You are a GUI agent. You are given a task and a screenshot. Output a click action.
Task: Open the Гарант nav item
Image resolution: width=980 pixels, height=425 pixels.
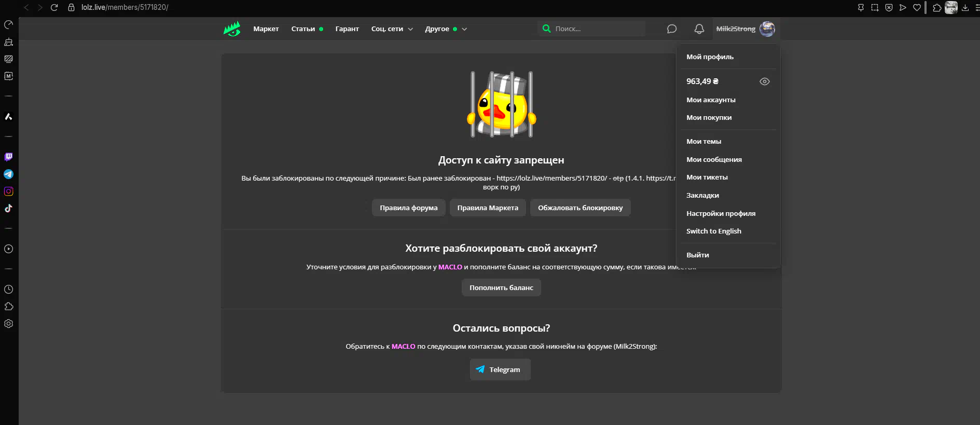[x=347, y=29]
